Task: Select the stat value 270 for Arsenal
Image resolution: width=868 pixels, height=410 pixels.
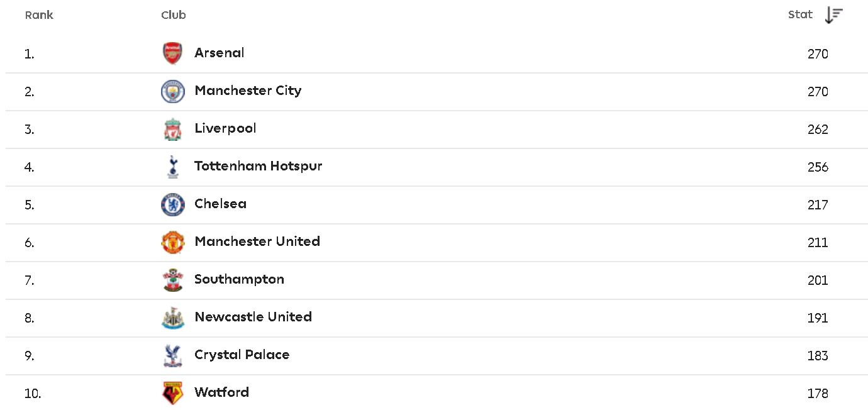Action: 818,54
